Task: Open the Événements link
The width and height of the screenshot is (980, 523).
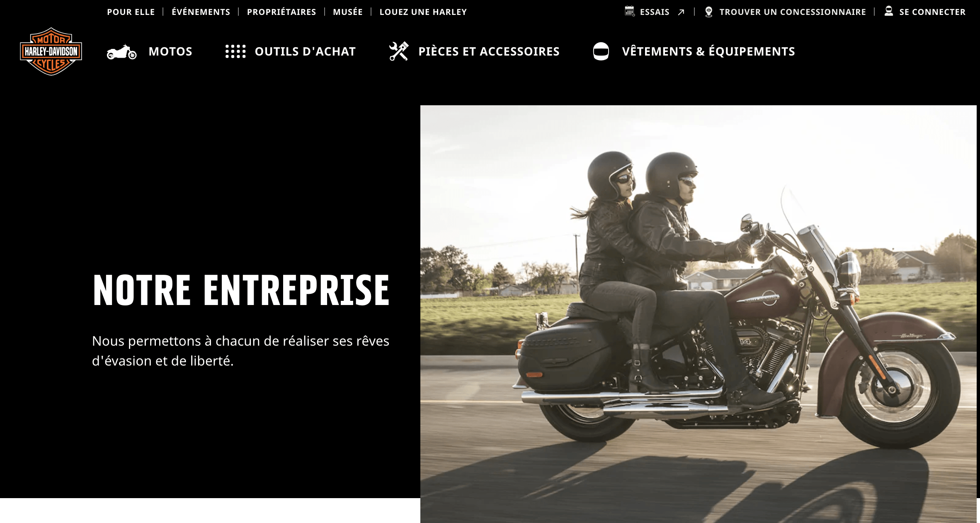Action: tap(201, 12)
